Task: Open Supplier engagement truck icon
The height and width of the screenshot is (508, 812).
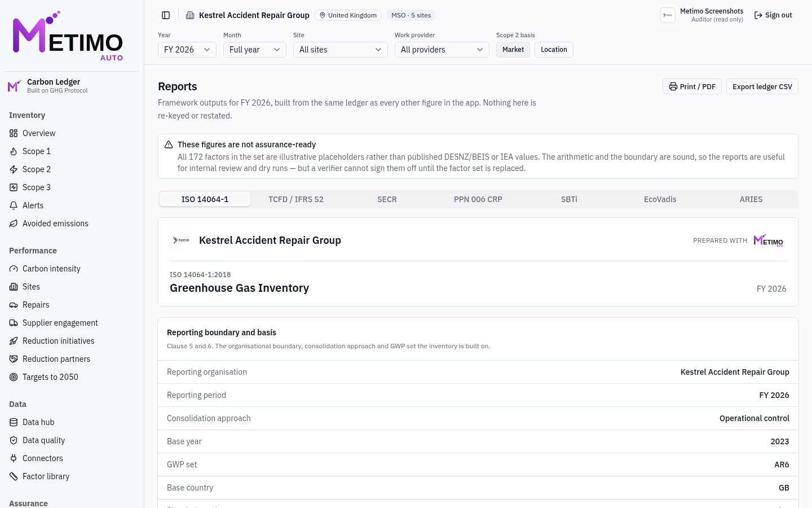Action: [14, 323]
